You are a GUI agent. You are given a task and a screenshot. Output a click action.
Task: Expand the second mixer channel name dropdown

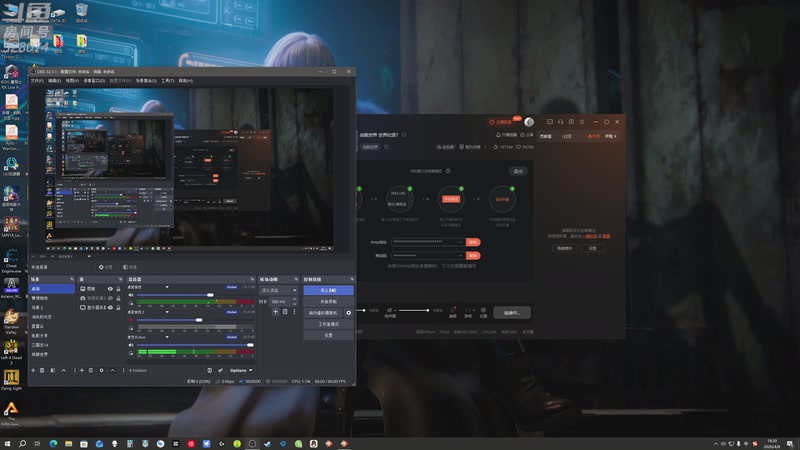tap(167, 312)
